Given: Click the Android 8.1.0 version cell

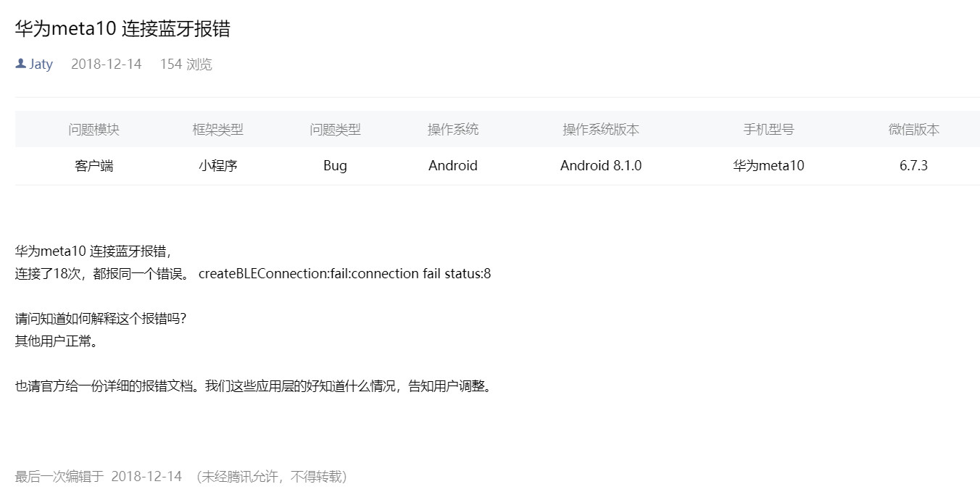Looking at the screenshot, I should click(x=601, y=166).
